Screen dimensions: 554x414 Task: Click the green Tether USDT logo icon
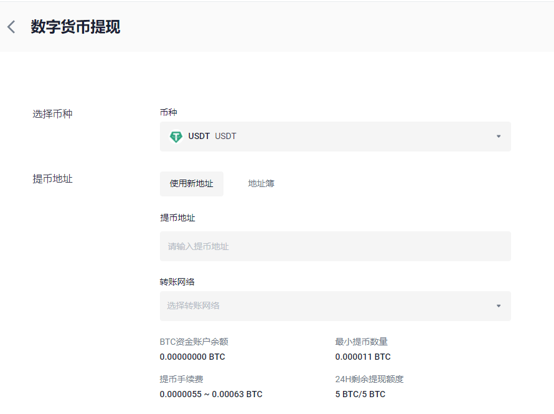point(176,136)
